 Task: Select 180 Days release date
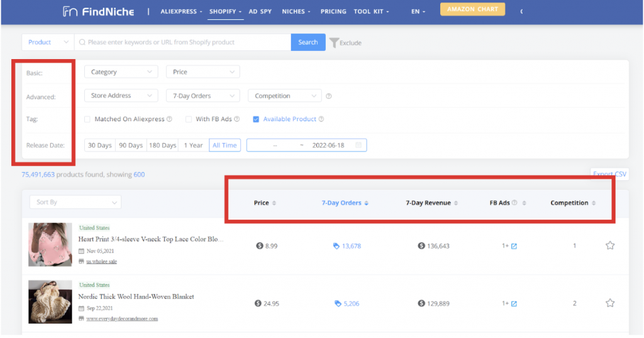tap(163, 145)
